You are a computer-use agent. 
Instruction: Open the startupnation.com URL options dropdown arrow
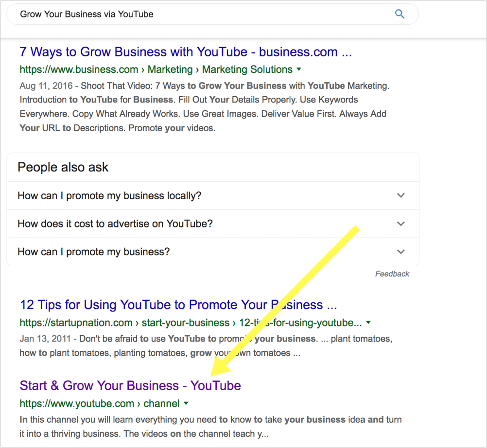[x=368, y=322]
